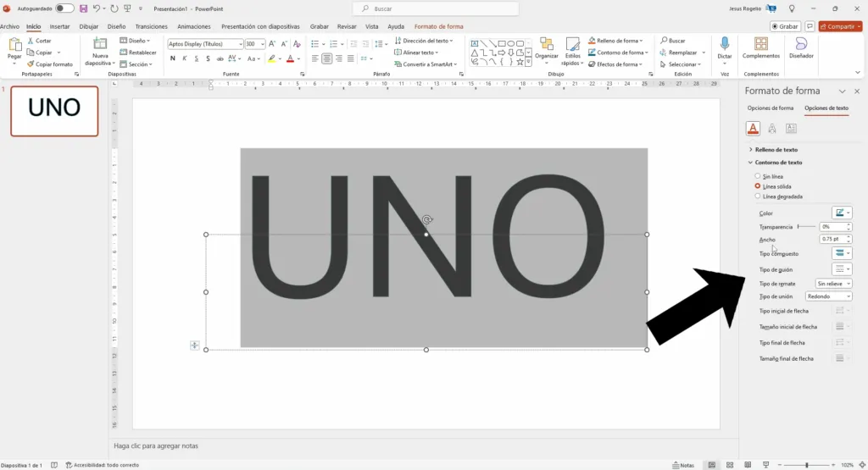This screenshot has height=470, width=868.
Task: Click the Restablecer button
Action: (x=138, y=53)
